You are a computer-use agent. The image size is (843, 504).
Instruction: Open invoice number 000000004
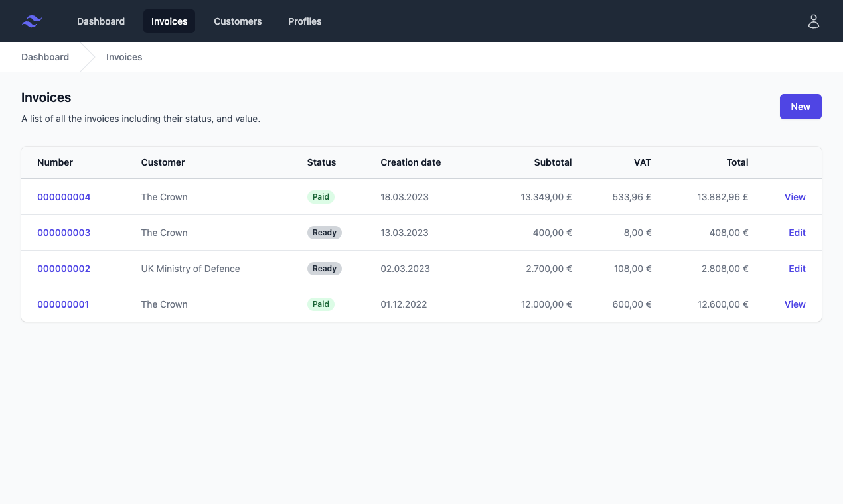pos(64,197)
